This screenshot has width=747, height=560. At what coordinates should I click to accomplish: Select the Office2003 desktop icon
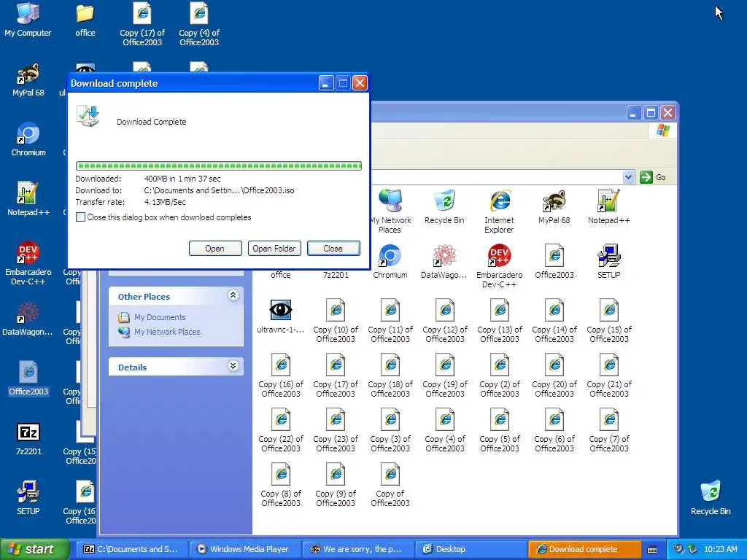click(28, 378)
